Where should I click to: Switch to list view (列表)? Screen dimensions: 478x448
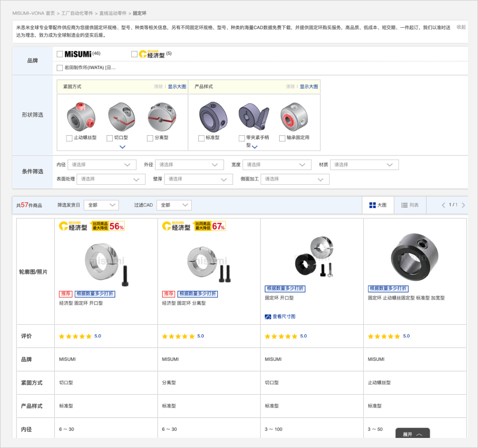point(410,205)
